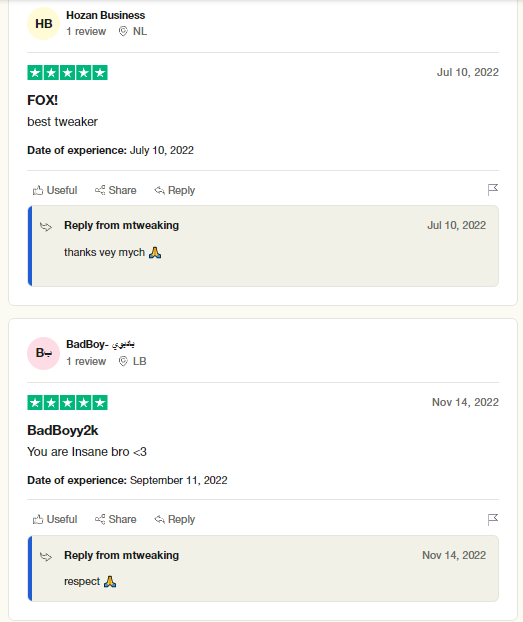Open the BadBoyy2k review title
523x622 pixels.
coord(63,430)
